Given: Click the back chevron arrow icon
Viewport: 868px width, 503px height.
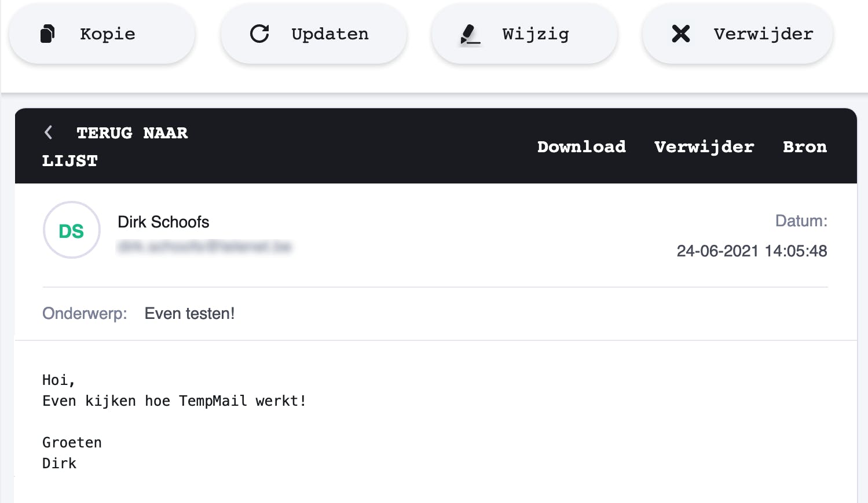Looking at the screenshot, I should (x=49, y=133).
